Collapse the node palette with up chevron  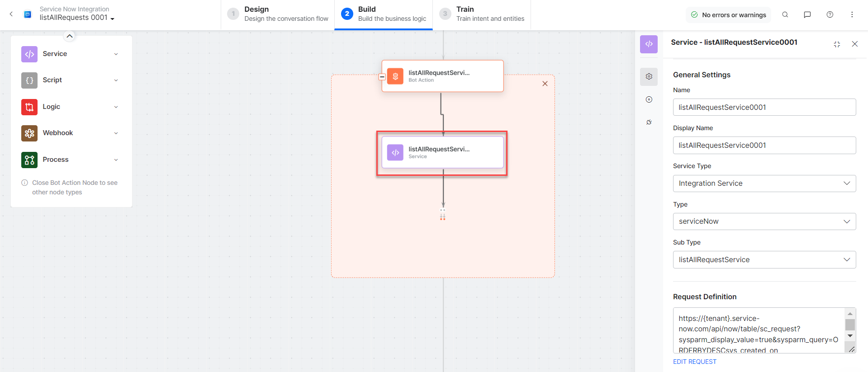coord(69,36)
